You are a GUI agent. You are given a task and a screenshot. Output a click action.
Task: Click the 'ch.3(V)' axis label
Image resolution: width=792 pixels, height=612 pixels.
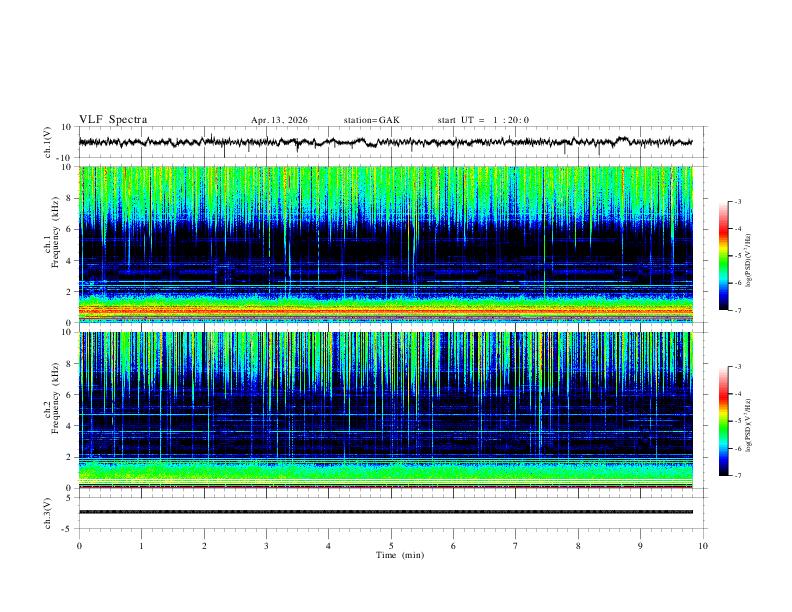pyautogui.click(x=48, y=513)
